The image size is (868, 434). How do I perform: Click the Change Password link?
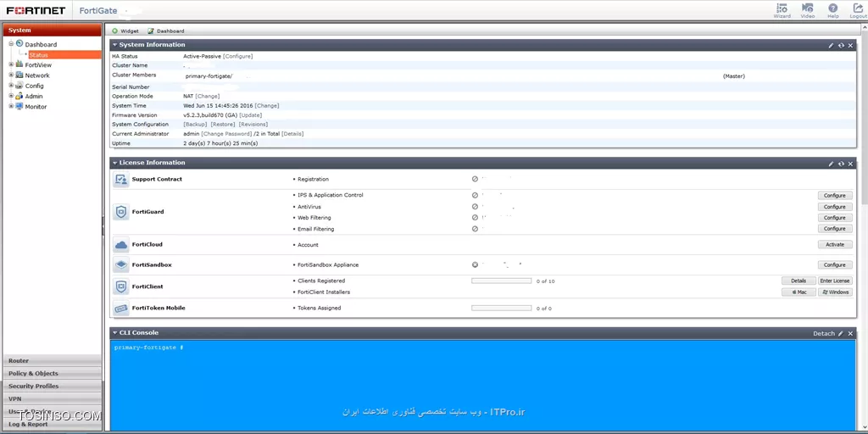click(x=226, y=134)
